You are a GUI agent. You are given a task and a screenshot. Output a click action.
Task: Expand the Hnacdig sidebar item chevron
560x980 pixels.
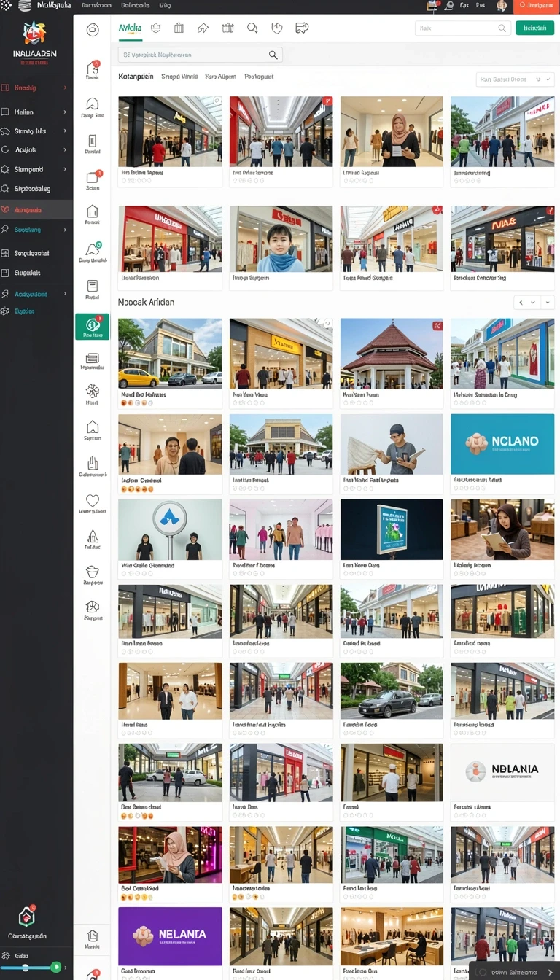click(65, 87)
